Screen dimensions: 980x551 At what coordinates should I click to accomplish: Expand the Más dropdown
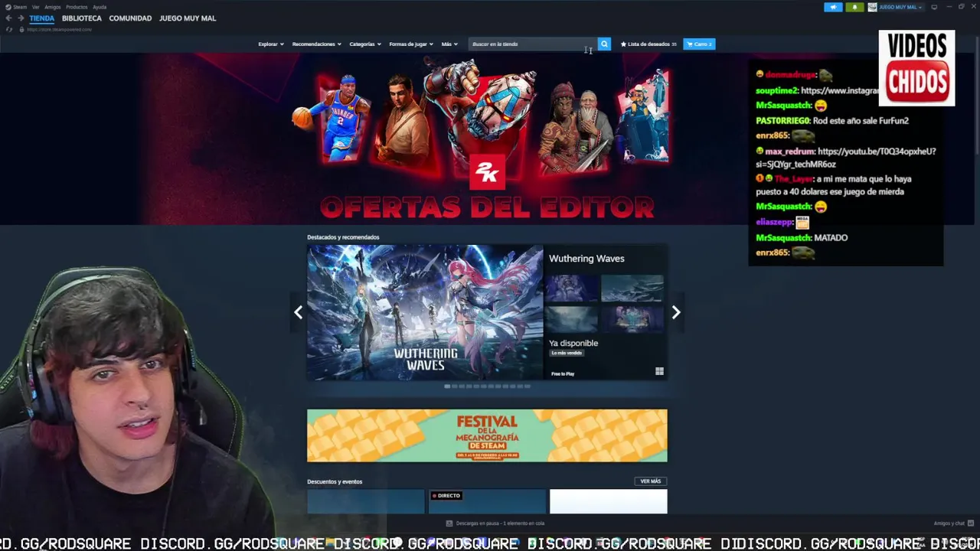449,44
